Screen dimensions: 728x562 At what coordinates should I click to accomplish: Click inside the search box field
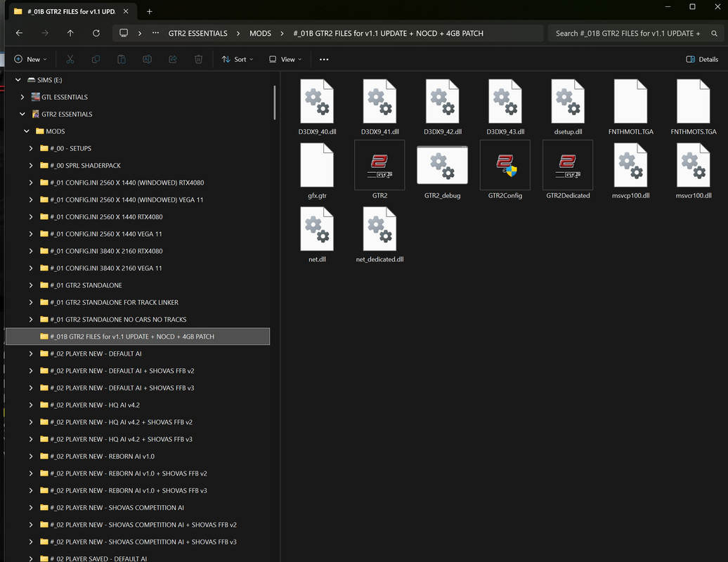point(629,34)
